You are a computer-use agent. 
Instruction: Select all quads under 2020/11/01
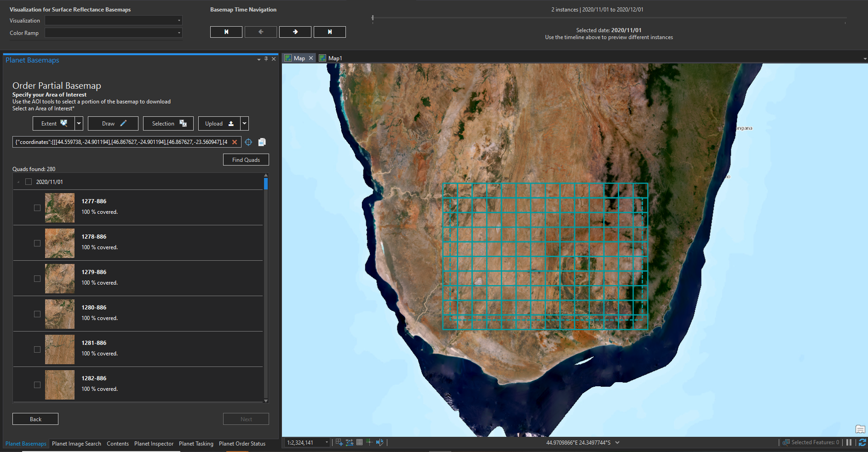[x=29, y=181]
